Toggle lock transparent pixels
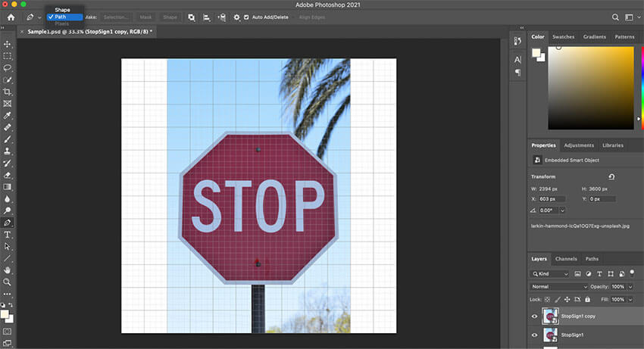Screen dimensions: 644x349 [x=547, y=299]
